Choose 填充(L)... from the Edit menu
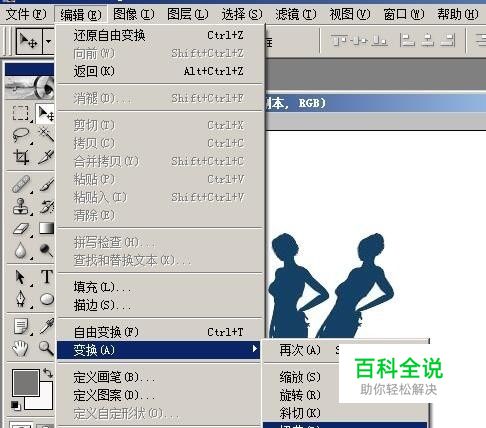 click(x=159, y=287)
